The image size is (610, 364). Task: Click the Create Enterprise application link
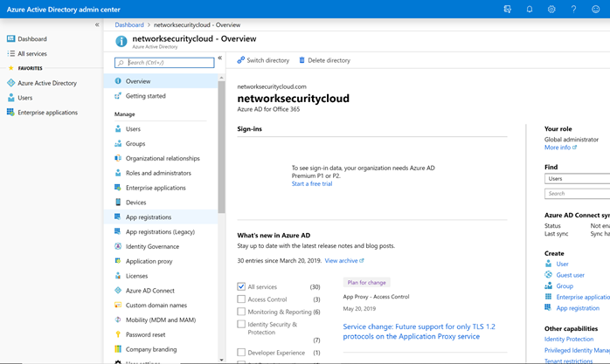[583, 297]
